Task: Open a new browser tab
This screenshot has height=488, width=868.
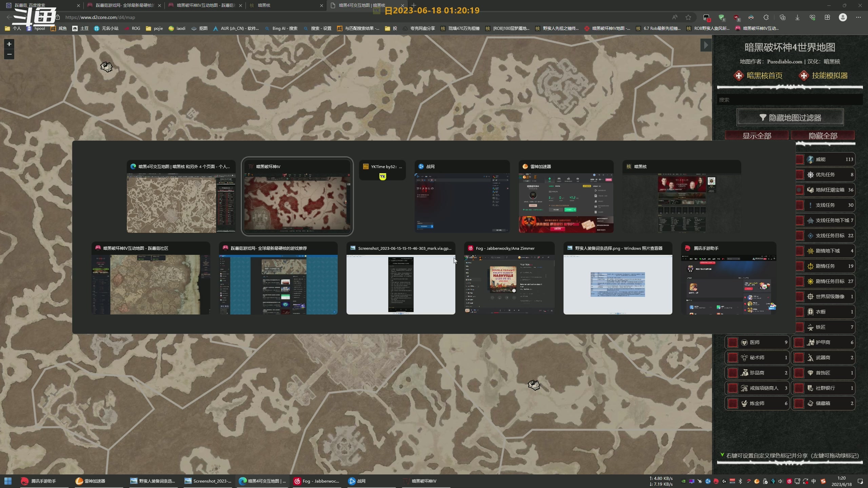Action: [414, 5]
